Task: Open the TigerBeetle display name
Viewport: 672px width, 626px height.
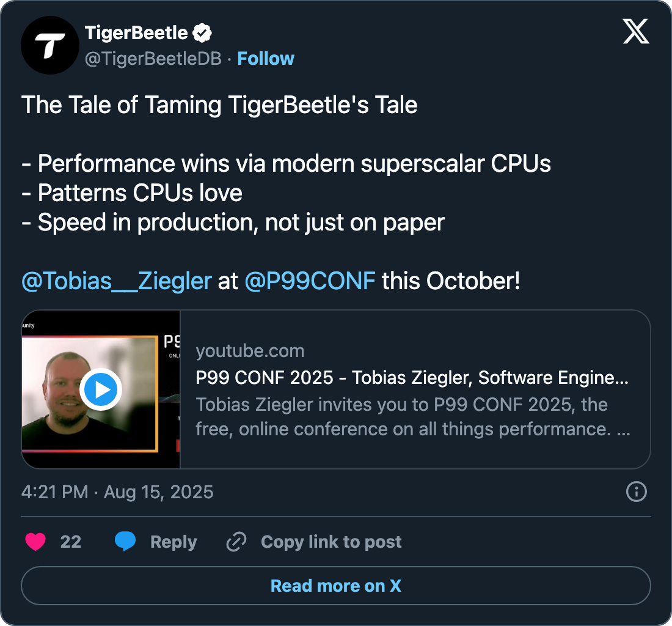Action: (136, 32)
